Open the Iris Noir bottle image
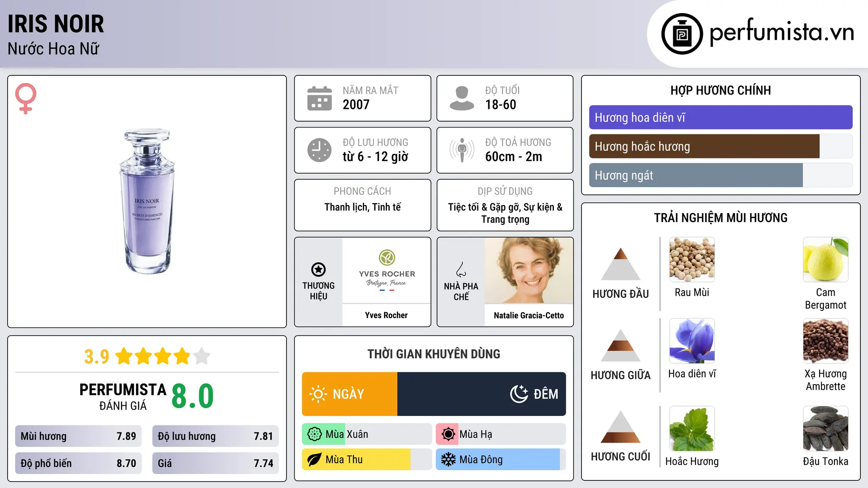The width and height of the screenshot is (868, 488). 147,201
